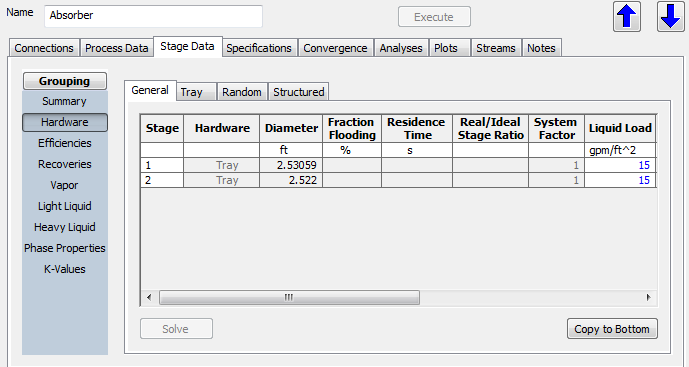The height and width of the screenshot is (367, 689).
Task: Click the blue down arrow icon
Action: point(671,17)
